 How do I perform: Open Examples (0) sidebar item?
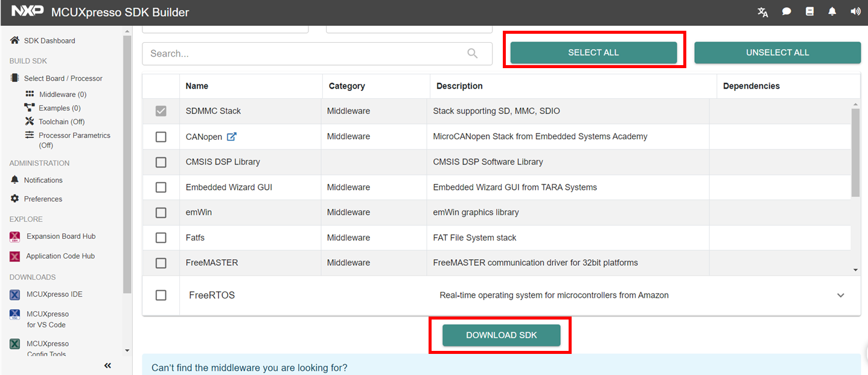59,108
